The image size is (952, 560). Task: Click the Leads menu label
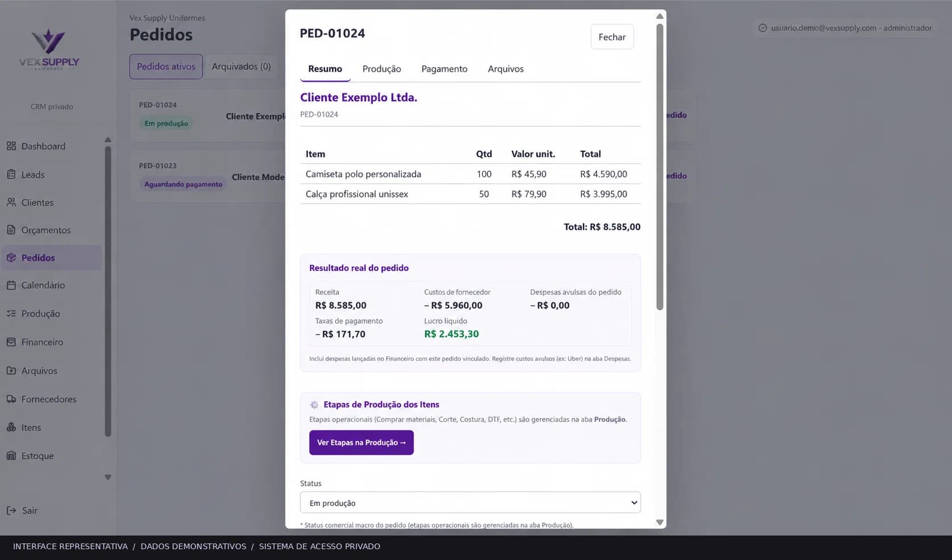(33, 175)
